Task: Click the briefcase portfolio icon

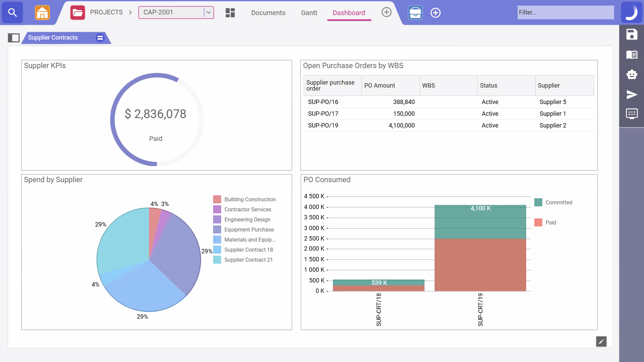Action: 415,13
